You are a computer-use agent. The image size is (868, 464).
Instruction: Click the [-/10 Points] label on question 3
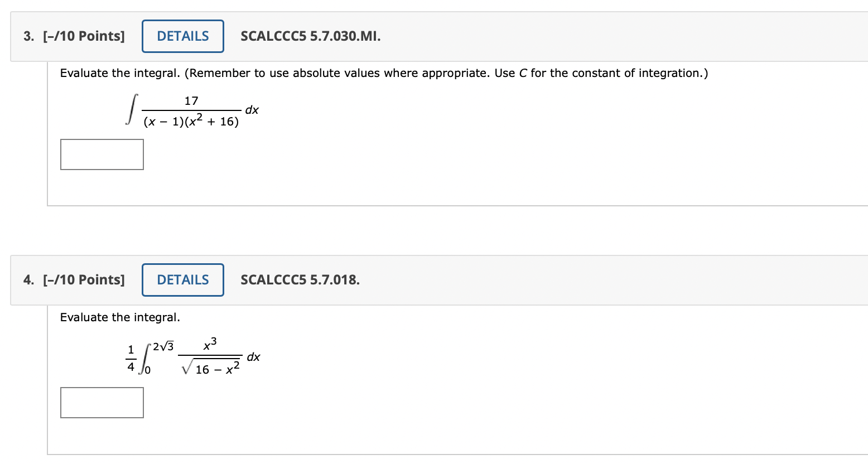point(83,36)
